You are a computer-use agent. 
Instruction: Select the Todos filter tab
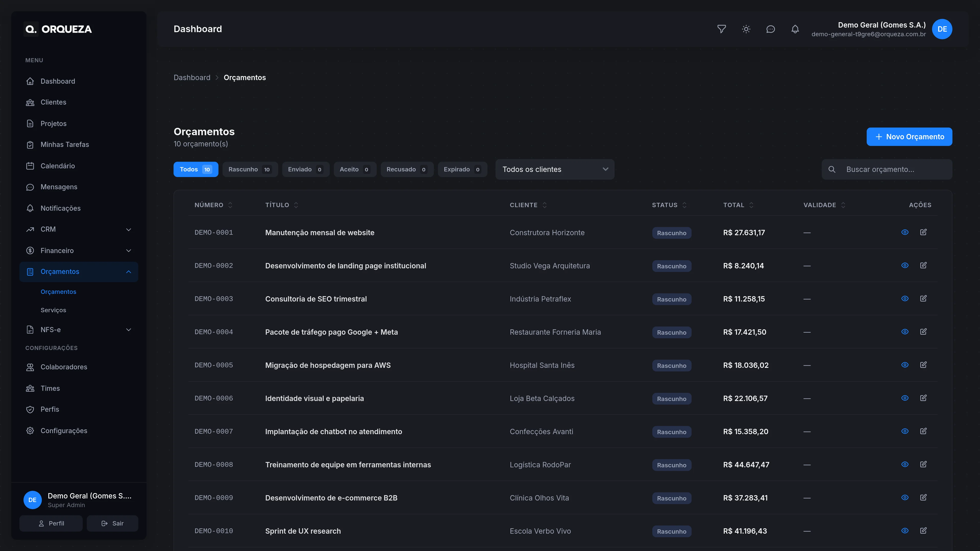pos(195,169)
